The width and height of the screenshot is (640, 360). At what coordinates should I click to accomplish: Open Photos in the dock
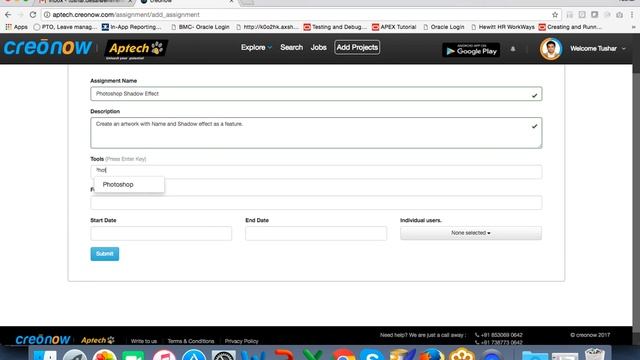click(x=105, y=355)
